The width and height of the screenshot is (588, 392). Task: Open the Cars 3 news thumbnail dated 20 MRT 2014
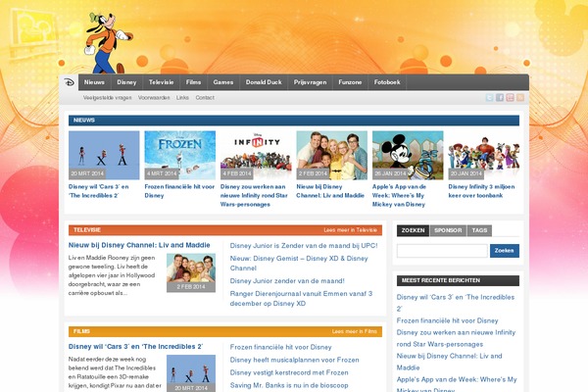tap(104, 155)
